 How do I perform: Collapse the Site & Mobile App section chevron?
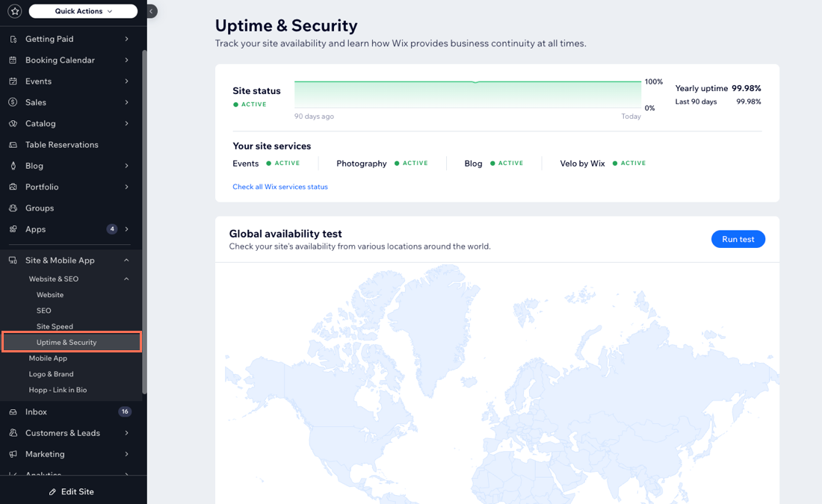[127, 261]
